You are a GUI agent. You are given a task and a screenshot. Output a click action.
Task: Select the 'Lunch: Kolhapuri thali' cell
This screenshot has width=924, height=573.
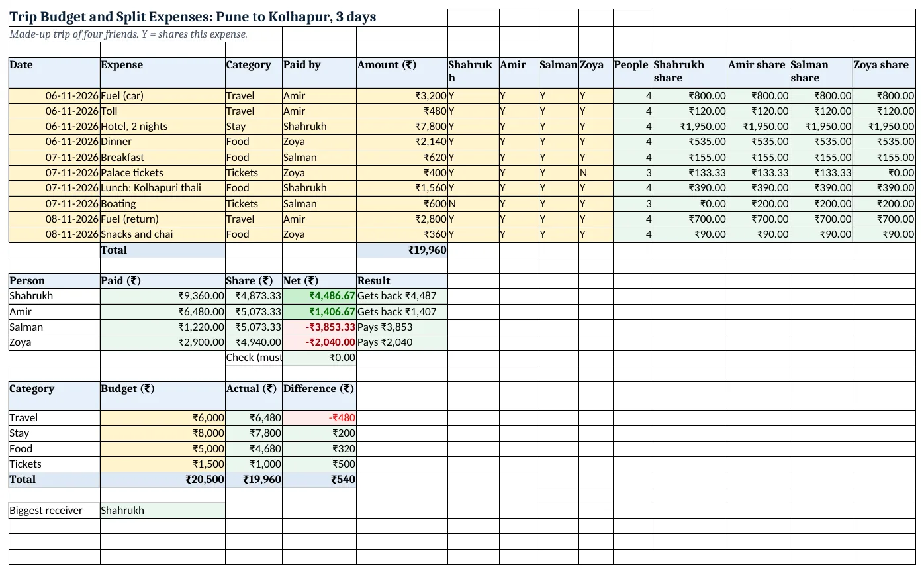(163, 187)
